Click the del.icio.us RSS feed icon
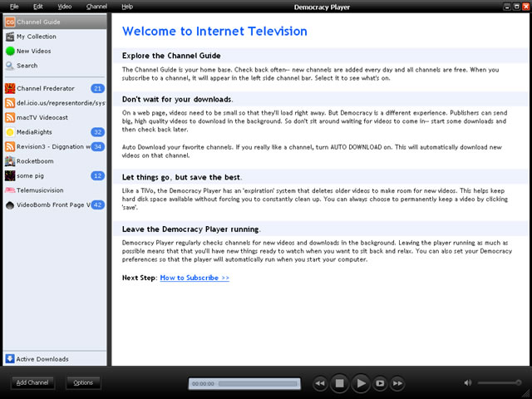The height and width of the screenshot is (399, 532). [10, 103]
